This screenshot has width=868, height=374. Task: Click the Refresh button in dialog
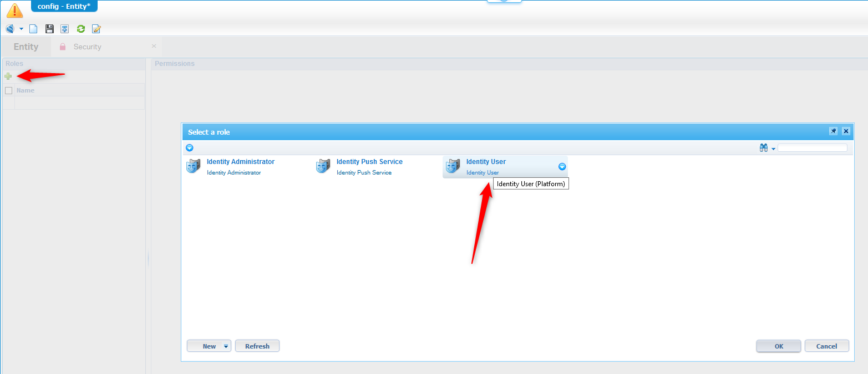pyautogui.click(x=257, y=346)
